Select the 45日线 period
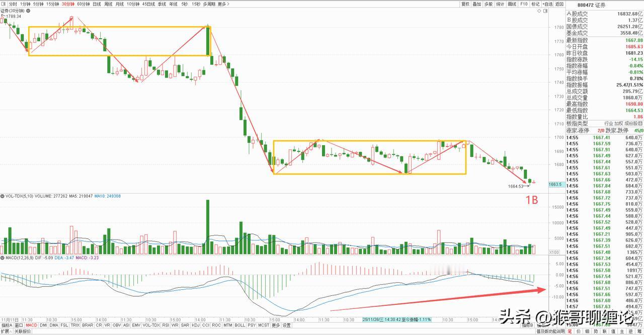Screen dimensions: 644x335 (x=148, y=4)
